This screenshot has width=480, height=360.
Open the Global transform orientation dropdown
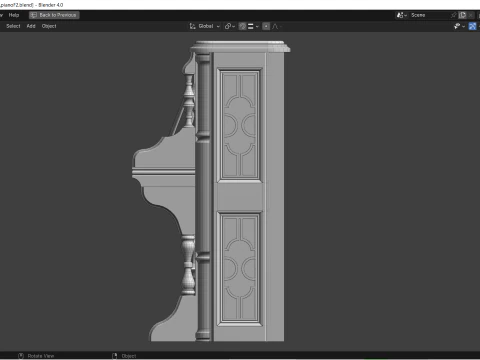(205, 26)
